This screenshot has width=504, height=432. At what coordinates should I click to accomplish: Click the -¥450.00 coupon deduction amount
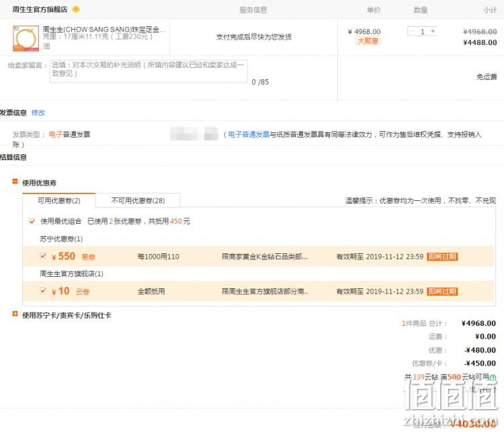tap(480, 363)
